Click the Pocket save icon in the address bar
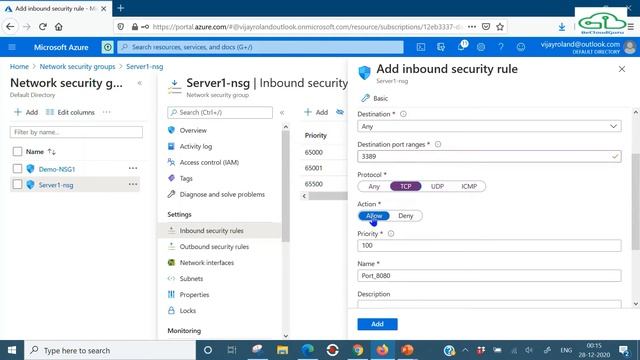Screen dimensions: 640x360 tap(486, 27)
